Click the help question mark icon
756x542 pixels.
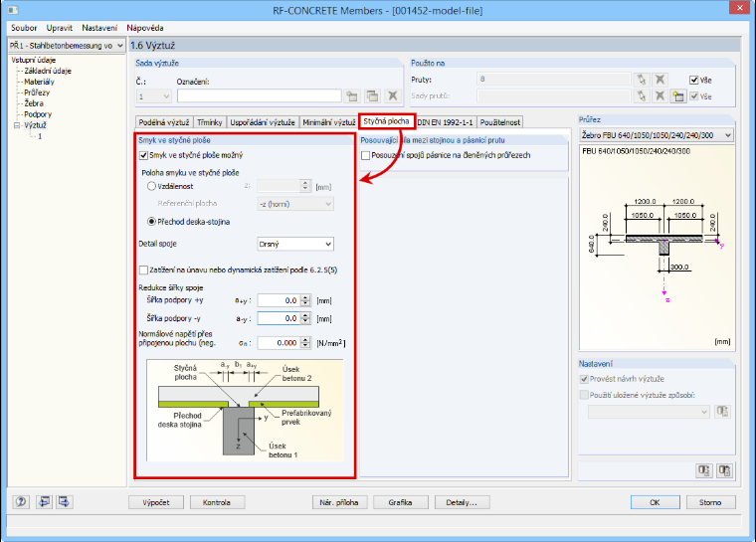pos(21,502)
